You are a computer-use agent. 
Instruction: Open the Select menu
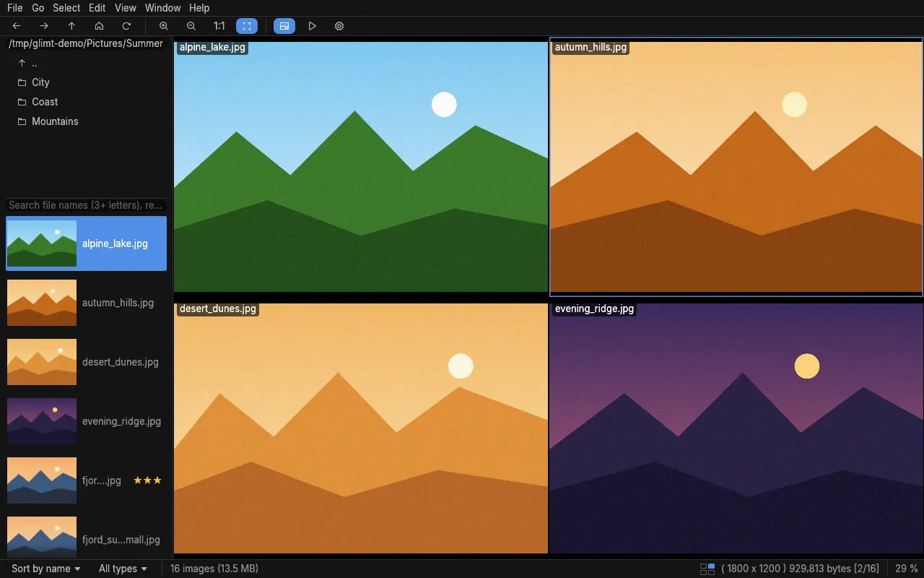(66, 8)
